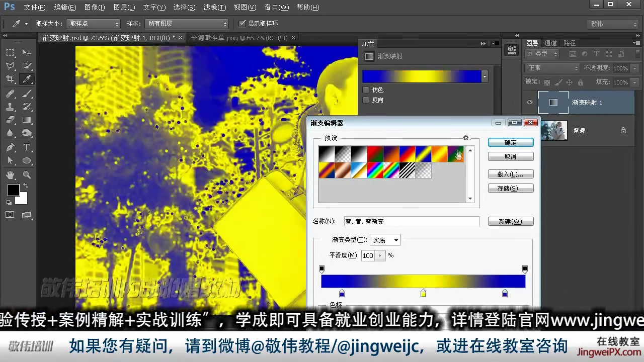Select the Polygonal Lasso tool
Viewport: 644px width, 362px height.
click(10, 66)
